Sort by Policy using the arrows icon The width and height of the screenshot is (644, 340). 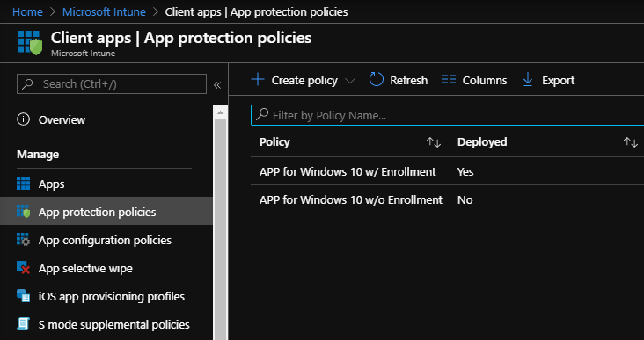[434, 142]
